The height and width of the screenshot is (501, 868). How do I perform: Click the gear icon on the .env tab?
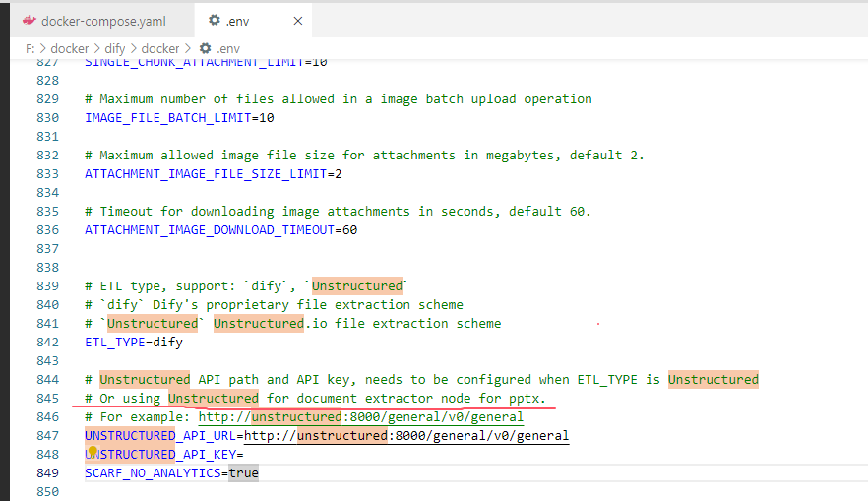tap(214, 21)
